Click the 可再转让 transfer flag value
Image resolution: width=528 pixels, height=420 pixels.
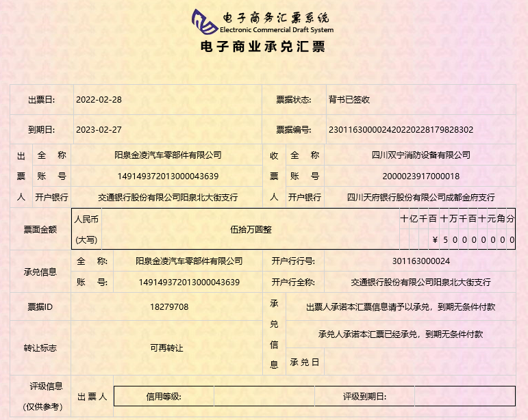pyautogui.click(x=166, y=347)
